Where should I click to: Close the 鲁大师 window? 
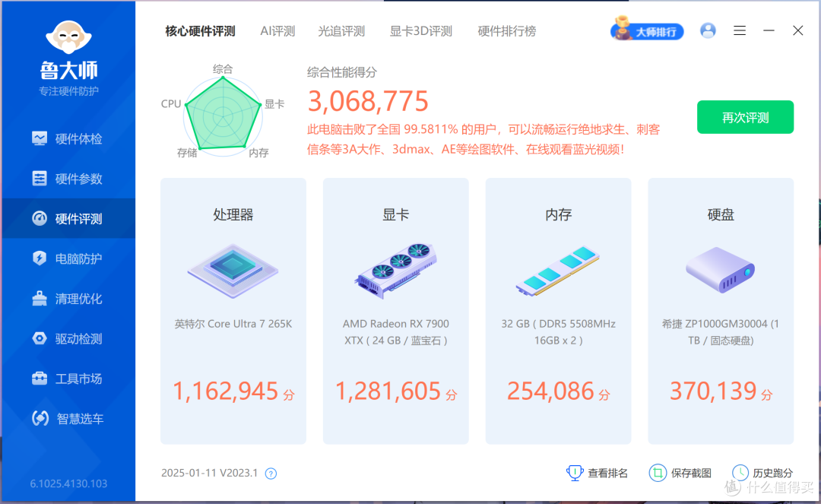(798, 30)
